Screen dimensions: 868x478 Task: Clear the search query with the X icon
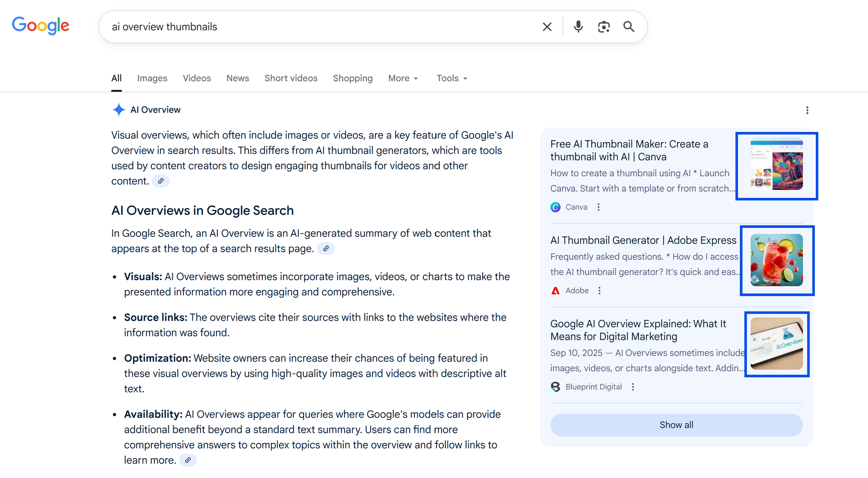[x=547, y=27]
